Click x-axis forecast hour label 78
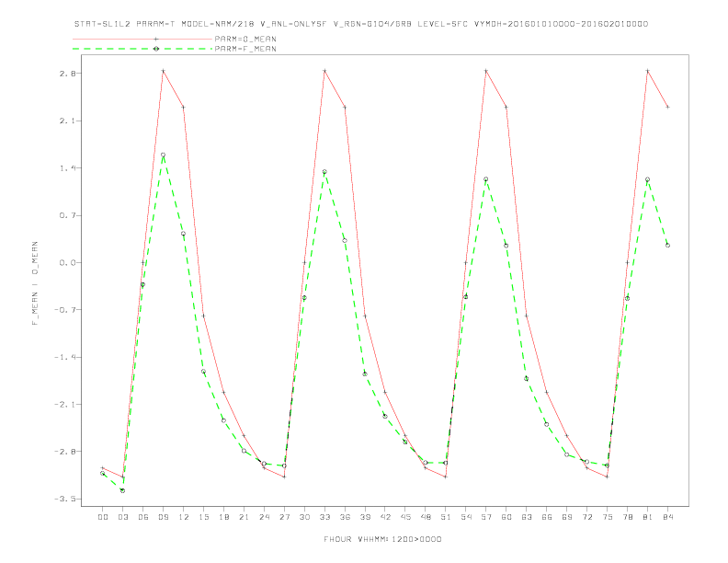Image resolution: width=728 pixels, height=563 pixels. [627, 517]
